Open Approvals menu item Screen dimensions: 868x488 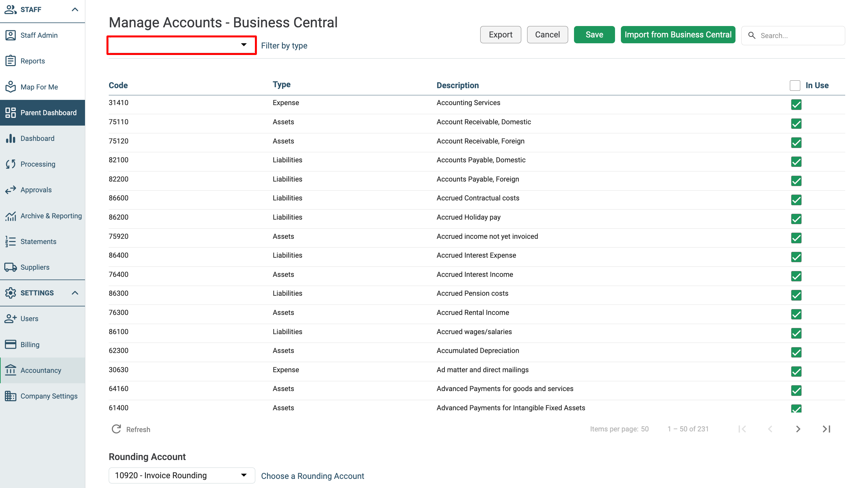tap(42, 190)
